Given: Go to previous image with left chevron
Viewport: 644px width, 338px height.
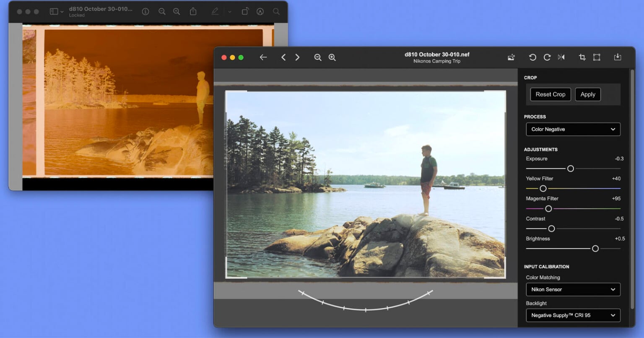Looking at the screenshot, I should pyautogui.click(x=283, y=57).
